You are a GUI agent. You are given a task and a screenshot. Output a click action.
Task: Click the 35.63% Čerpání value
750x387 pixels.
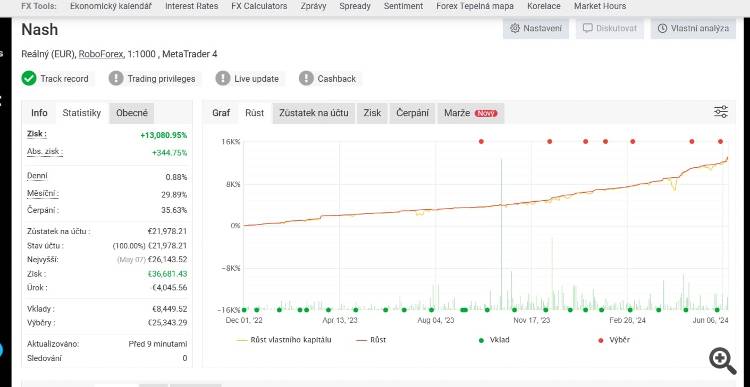pos(174,210)
